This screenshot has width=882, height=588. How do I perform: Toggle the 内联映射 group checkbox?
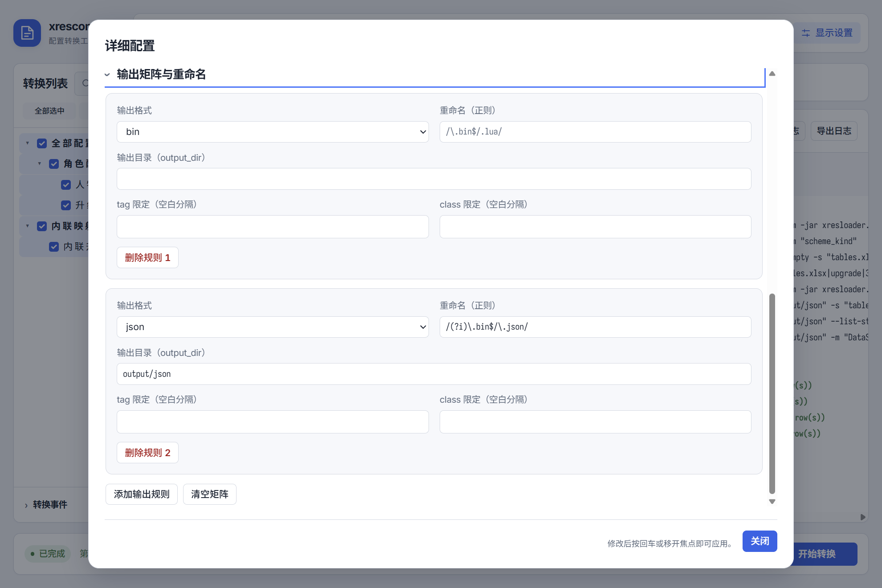42,226
